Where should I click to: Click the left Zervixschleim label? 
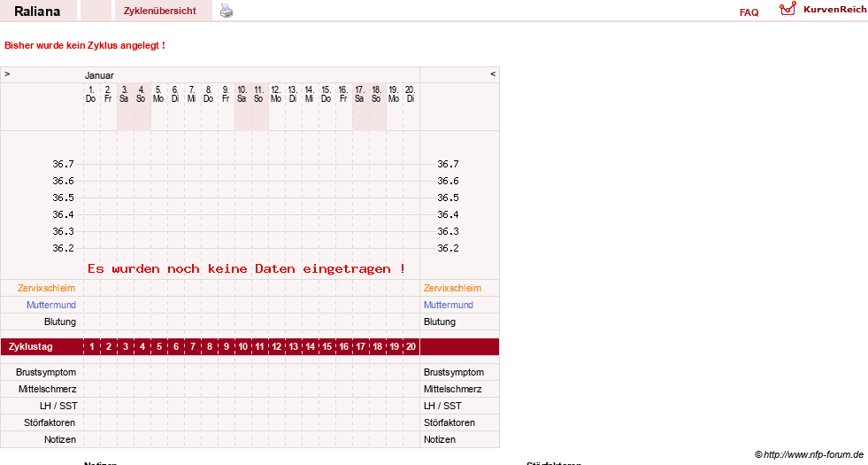tap(47, 288)
